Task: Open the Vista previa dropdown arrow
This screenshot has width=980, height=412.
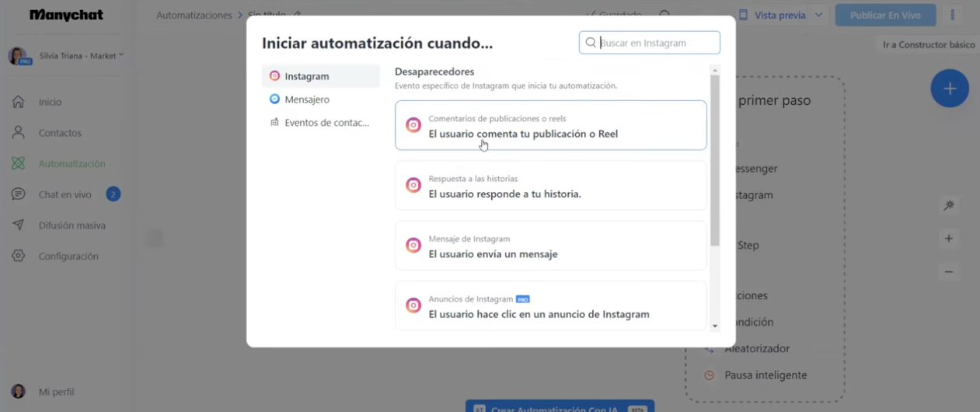Action: coord(818,15)
